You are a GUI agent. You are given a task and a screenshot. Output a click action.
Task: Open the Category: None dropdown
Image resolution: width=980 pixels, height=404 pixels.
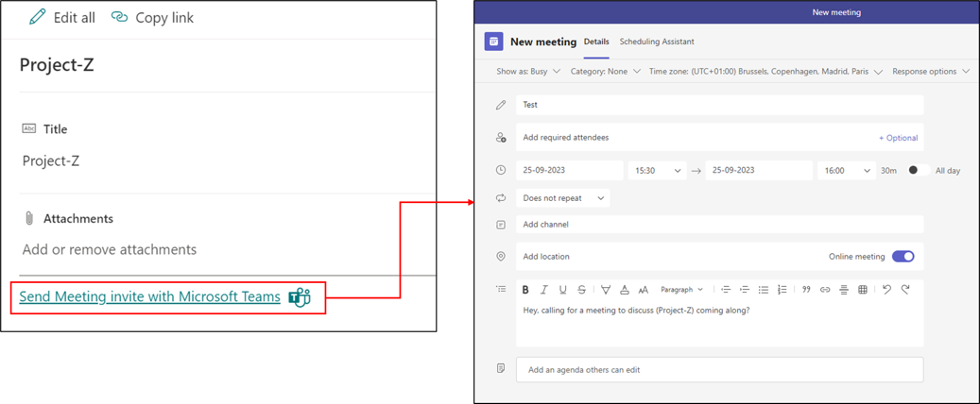point(605,71)
